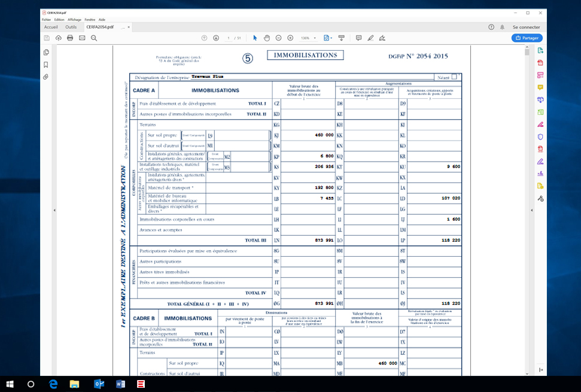Open the Affichage menu
581x392 pixels.
(x=74, y=19)
